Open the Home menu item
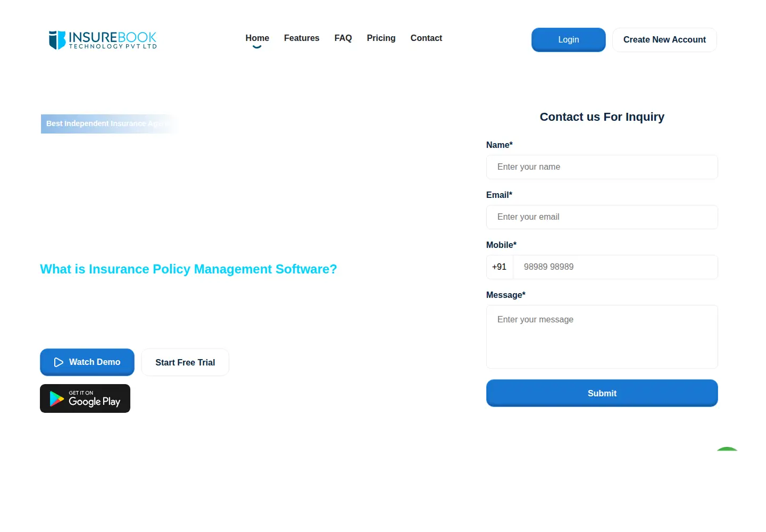The width and height of the screenshot is (766, 532). tap(257, 38)
